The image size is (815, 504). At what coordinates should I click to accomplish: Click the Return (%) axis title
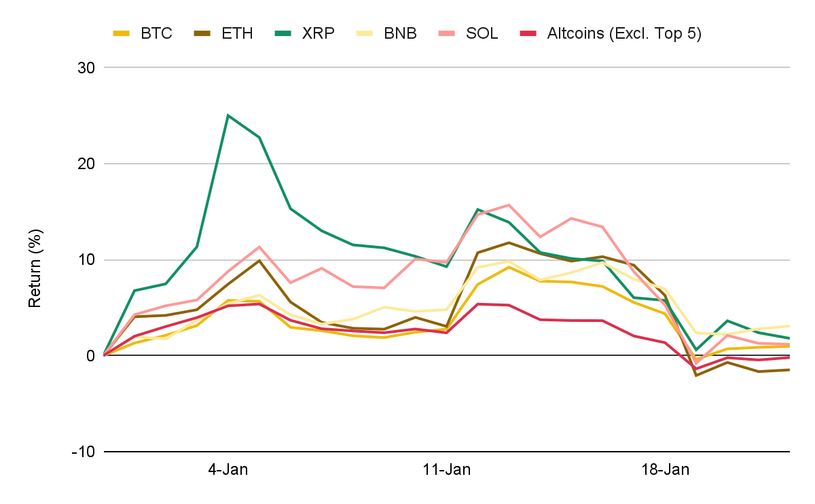click(35, 268)
